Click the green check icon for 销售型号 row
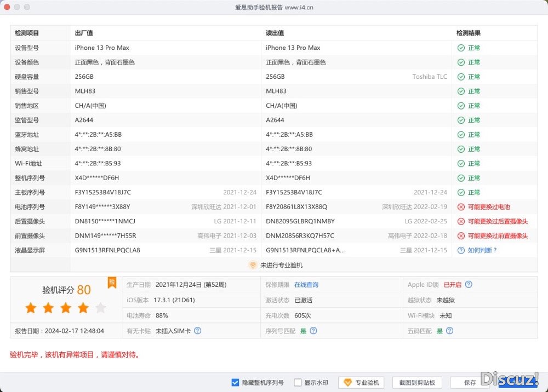The image size is (548, 392). tap(461, 91)
